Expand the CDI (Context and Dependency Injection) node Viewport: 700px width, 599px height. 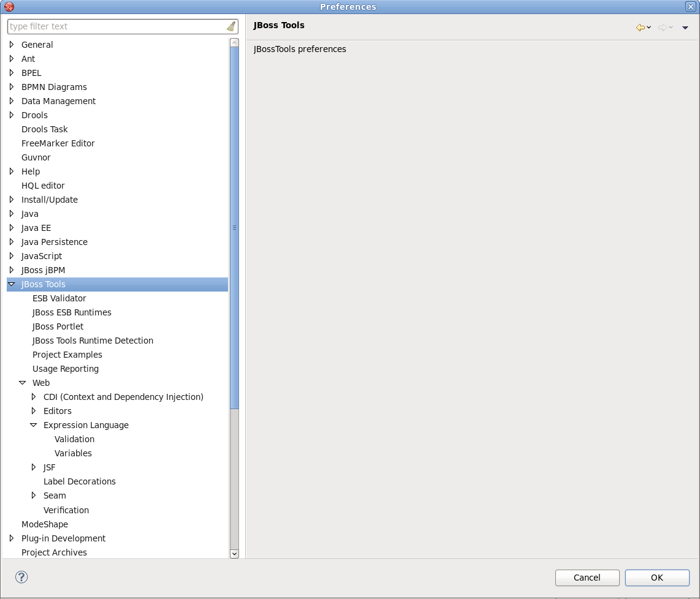pos(34,396)
